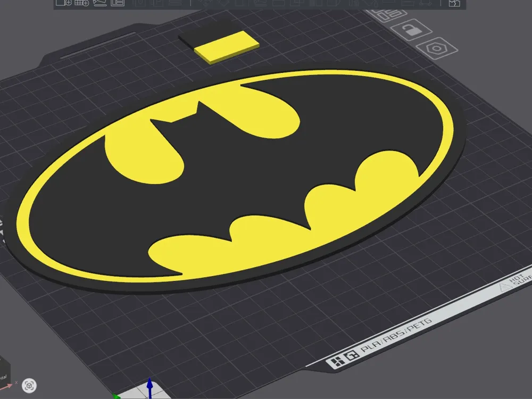Click the Add model cube icon
532x399 pixels.
(x=63, y=3)
